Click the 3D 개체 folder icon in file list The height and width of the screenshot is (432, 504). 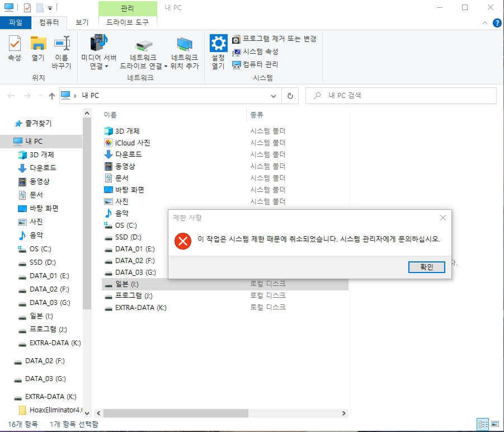pos(109,131)
